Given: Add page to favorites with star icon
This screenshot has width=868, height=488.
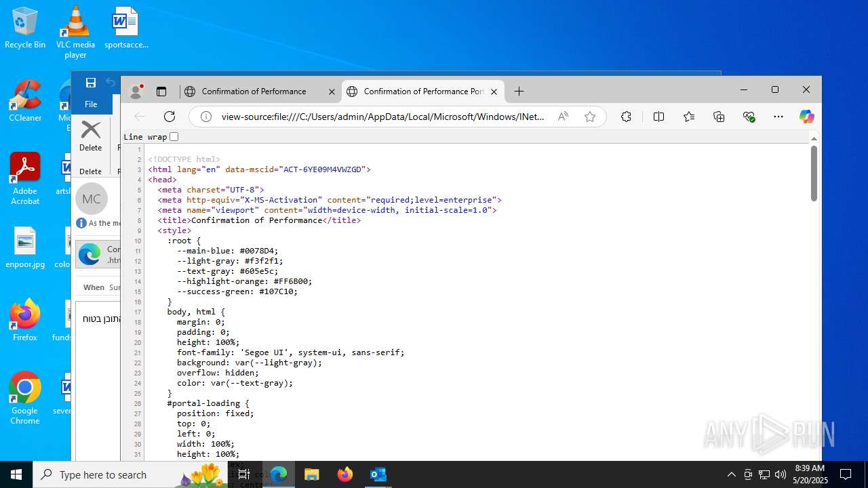Looking at the screenshot, I should pos(590,117).
